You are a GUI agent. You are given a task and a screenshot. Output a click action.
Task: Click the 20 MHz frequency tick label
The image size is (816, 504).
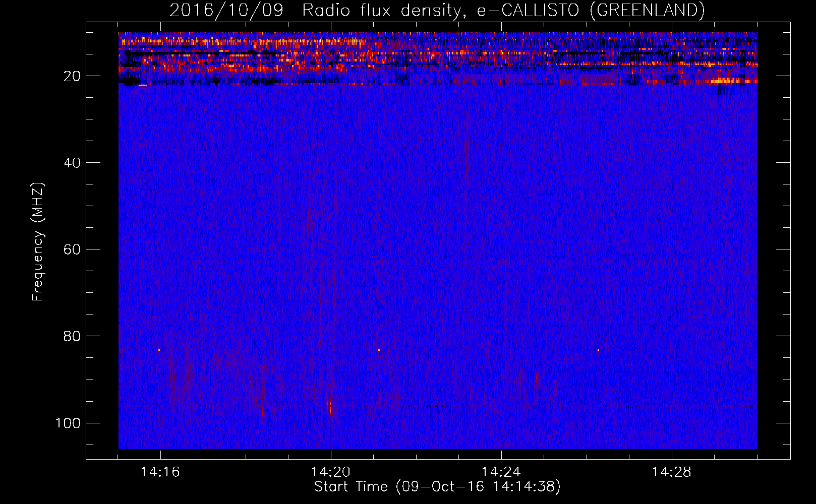coord(72,76)
